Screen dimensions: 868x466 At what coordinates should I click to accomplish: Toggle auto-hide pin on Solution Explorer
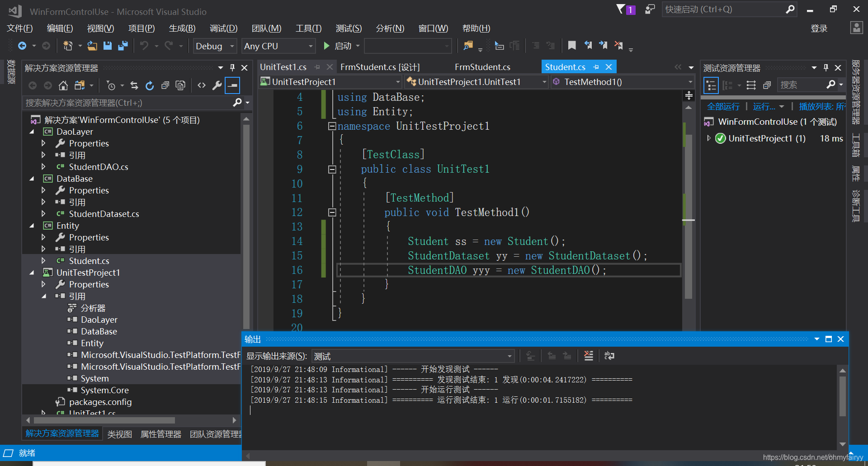[x=232, y=68]
